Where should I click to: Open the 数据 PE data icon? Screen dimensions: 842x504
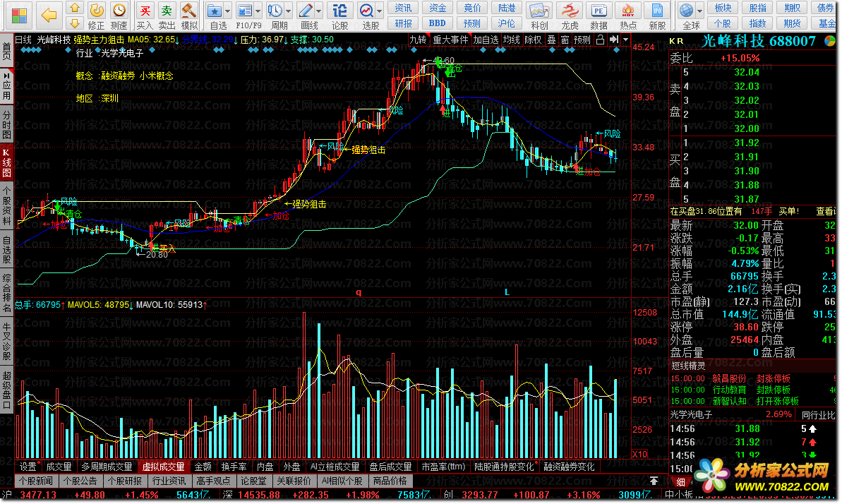(599, 10)
